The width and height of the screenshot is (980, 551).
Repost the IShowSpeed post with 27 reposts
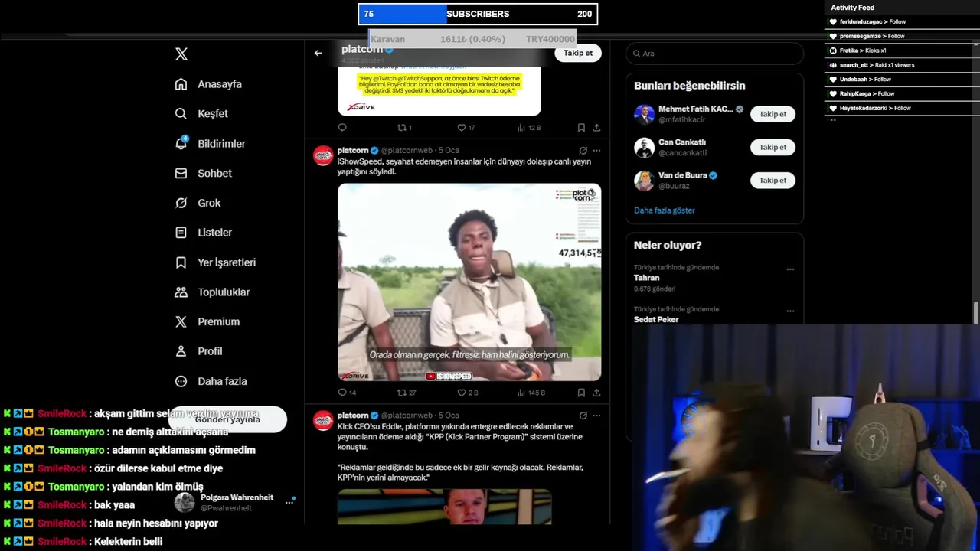(406, 393)
